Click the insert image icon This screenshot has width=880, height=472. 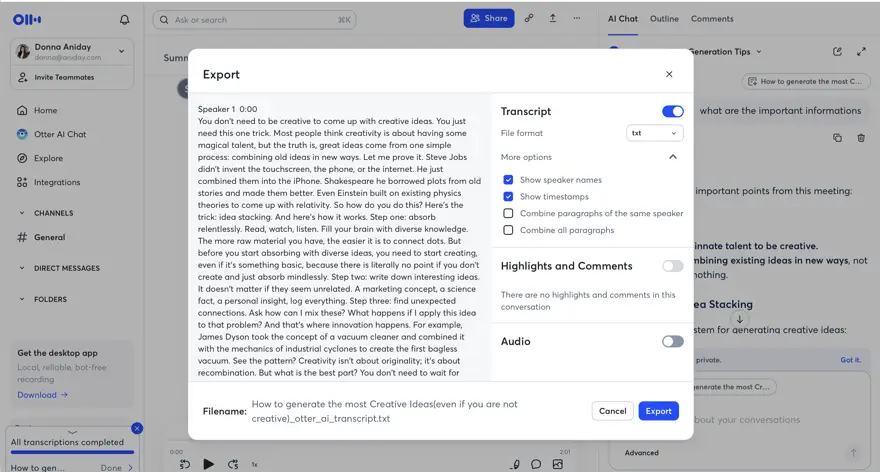557,464
